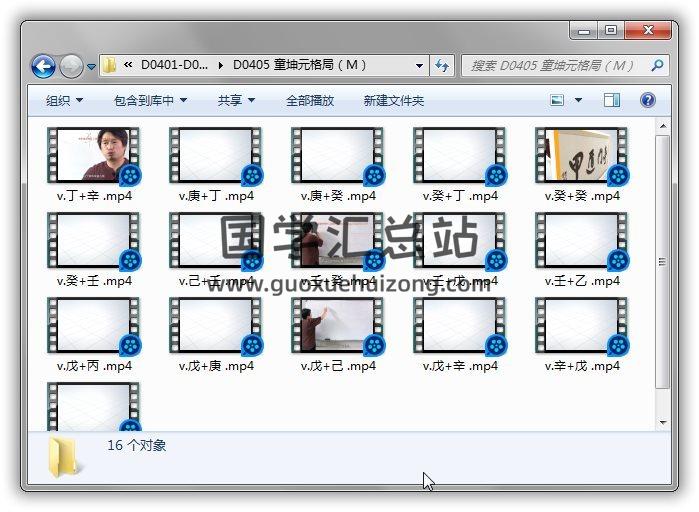Image resolution: width=699 pixels, height=512 pixels.
Task: Click the refresh button beside address bar
Action: click(x=442, y=66)
